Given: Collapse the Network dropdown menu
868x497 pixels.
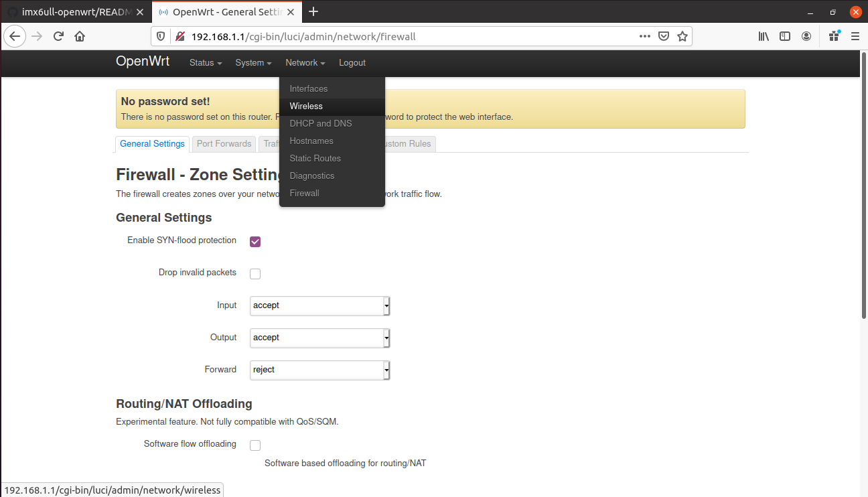Looking at the screenshot, I should pos(305,62).
